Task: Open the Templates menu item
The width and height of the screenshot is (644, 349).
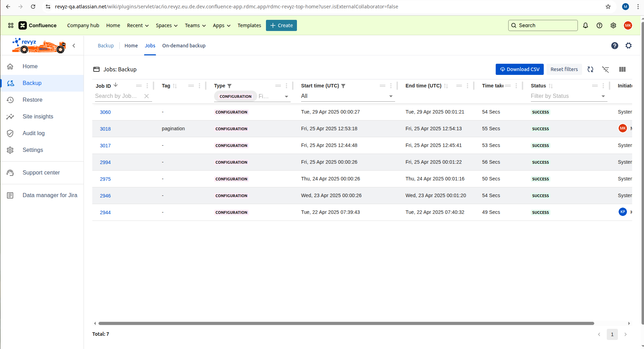Action: click(x=249, y=25)
